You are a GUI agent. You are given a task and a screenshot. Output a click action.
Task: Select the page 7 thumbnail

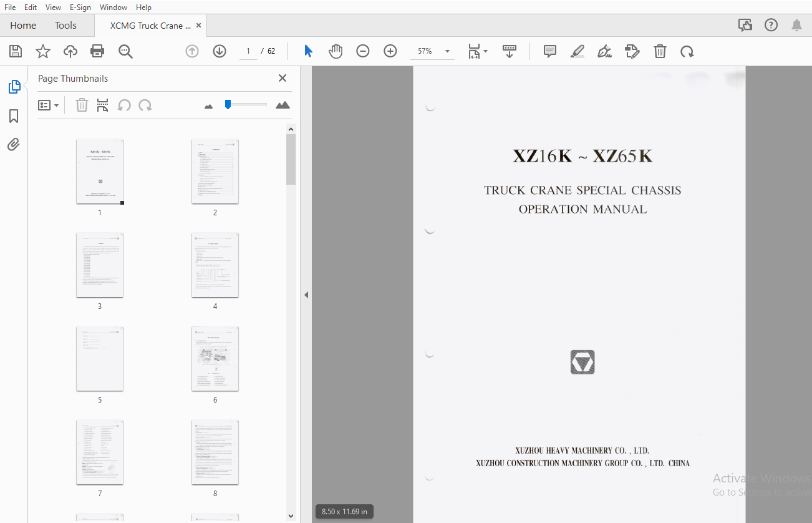click(100, 452)
